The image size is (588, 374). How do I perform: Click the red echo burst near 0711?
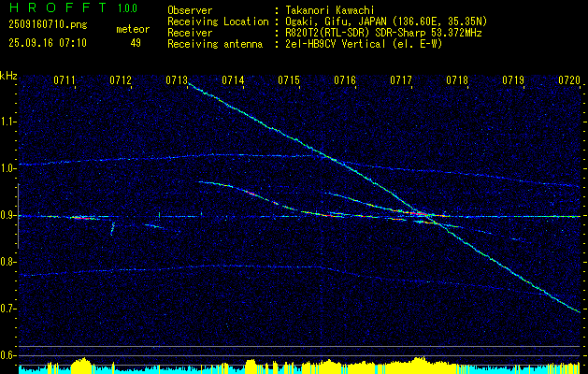[x=81, y=218]
